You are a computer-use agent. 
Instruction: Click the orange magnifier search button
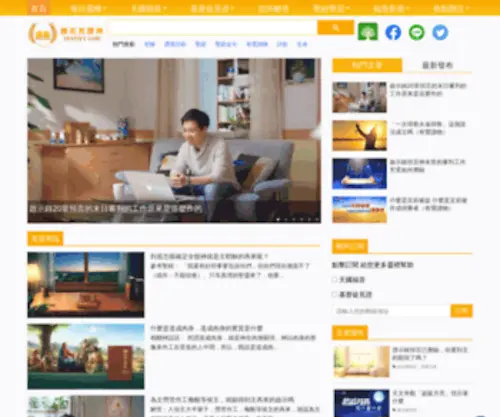pyautogui.click(x=335, y=28)
